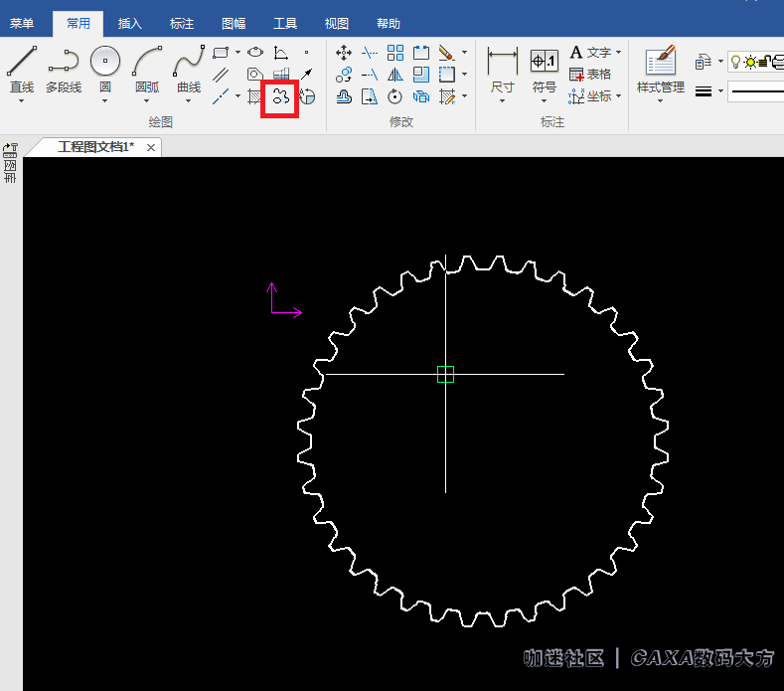The image size is (784, 691).
Task: Open the Insert (插入) ribbon tab
Action: point(129,24)
